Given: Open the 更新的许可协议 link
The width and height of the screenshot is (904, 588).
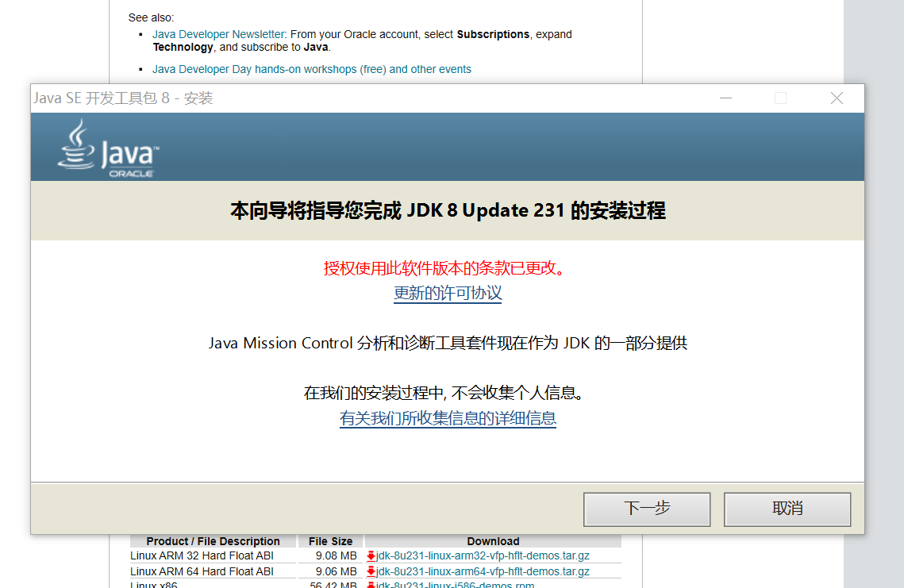Looking at the screenshot, I should pyautogui.click(x=447, y=292).
